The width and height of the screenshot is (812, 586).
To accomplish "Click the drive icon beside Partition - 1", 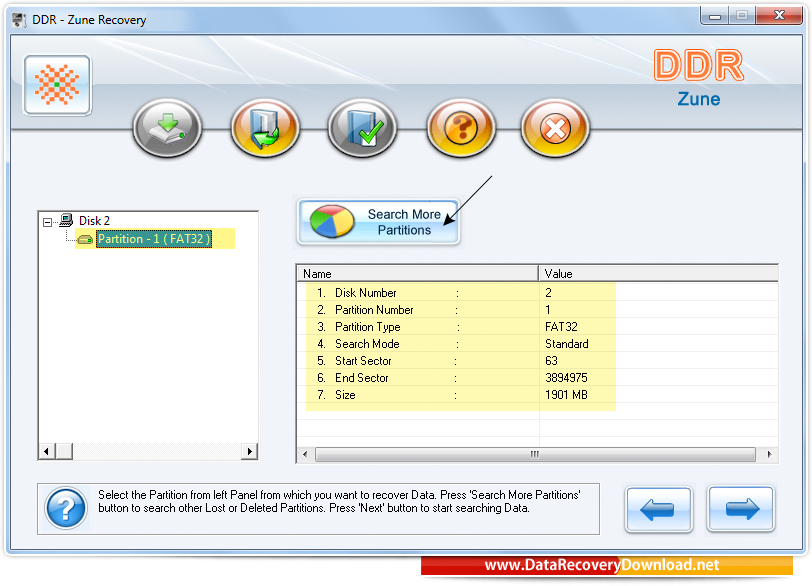I will click(85, 239).
